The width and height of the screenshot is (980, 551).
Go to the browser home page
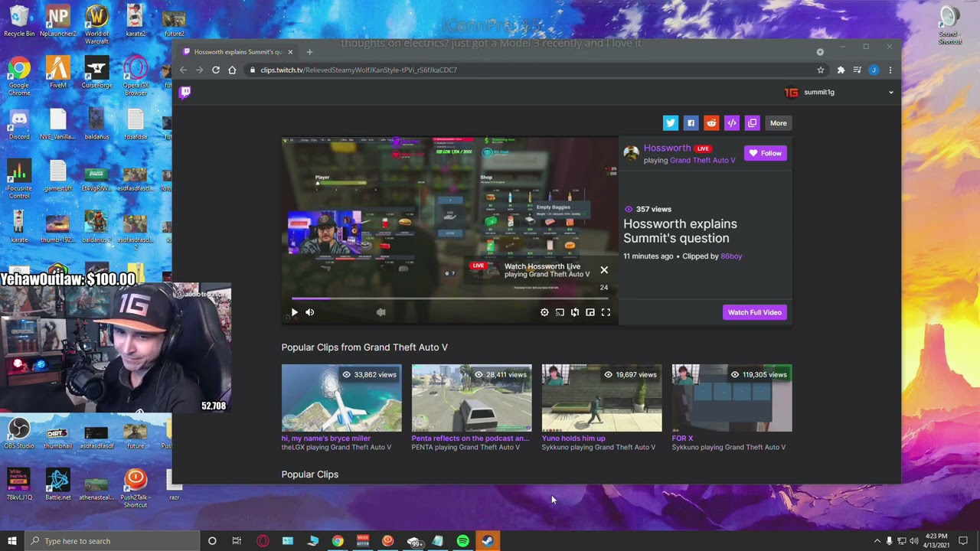point(232,70)
